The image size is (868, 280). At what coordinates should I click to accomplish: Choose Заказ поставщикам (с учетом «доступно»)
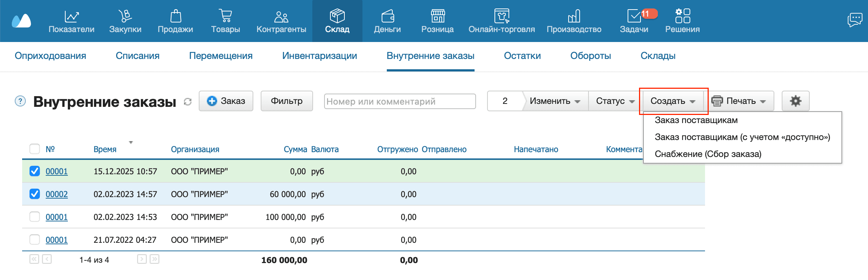[742, 137]
